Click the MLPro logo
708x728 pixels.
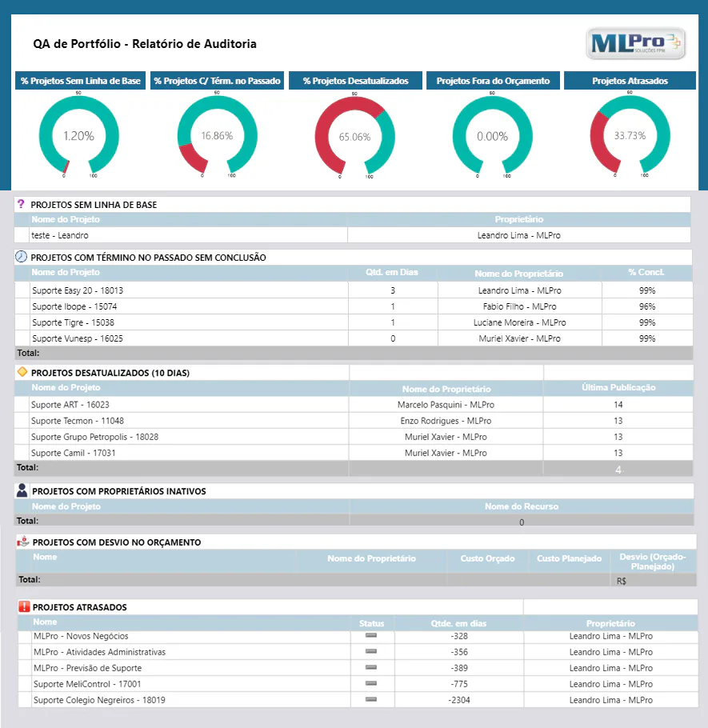[x=635, y=44]
